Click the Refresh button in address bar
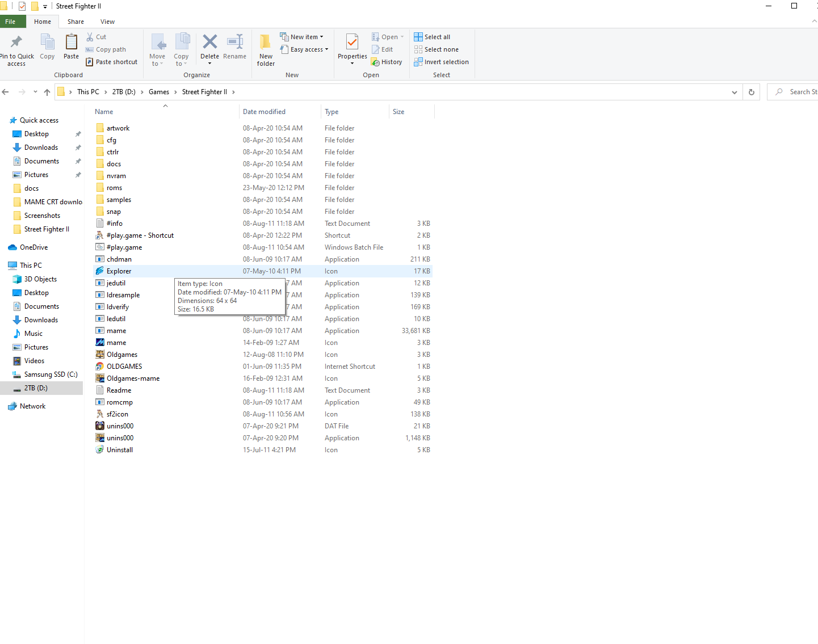Screen dimensions: 818x644 point(752,92)
